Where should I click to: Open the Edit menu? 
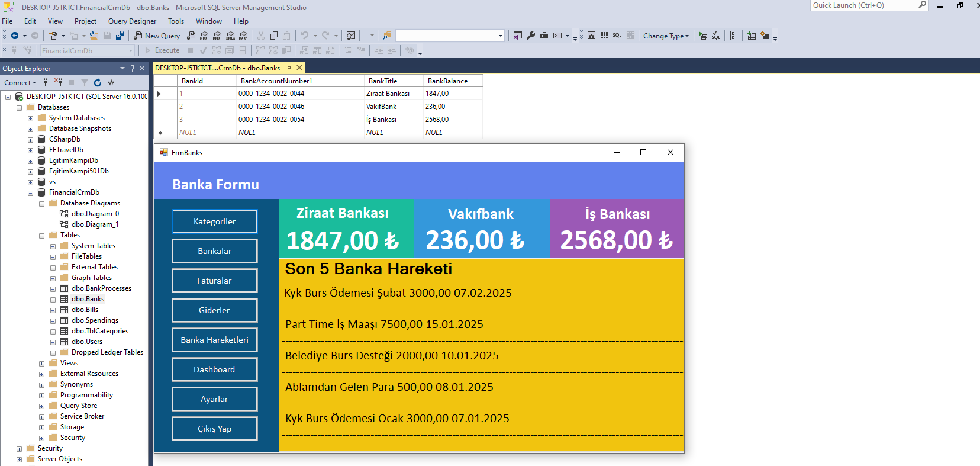(30, 21)
